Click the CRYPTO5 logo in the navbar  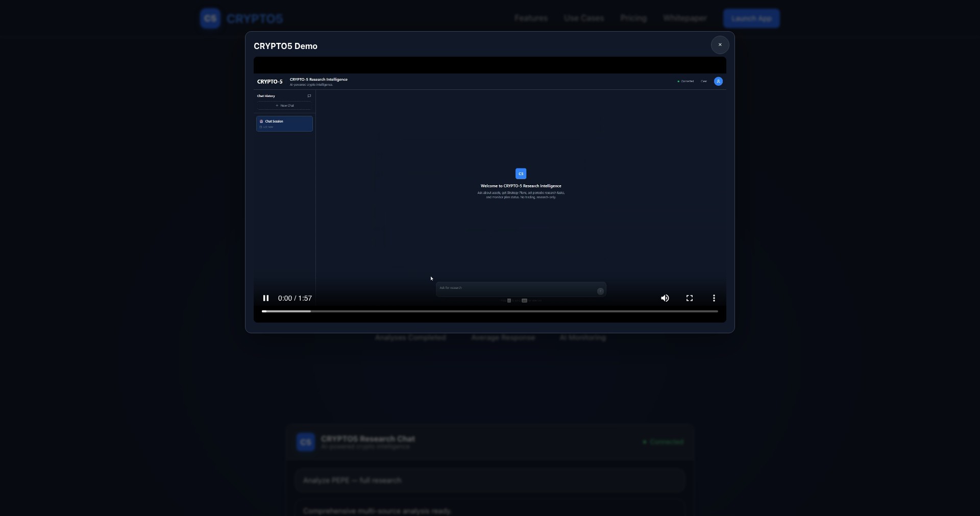(x=241, y=18)
